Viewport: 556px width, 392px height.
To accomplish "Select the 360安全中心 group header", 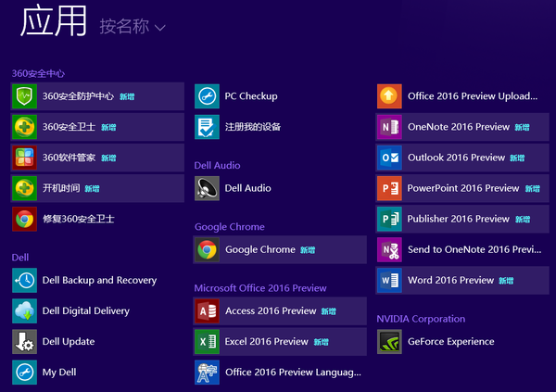I will point(38,74).
